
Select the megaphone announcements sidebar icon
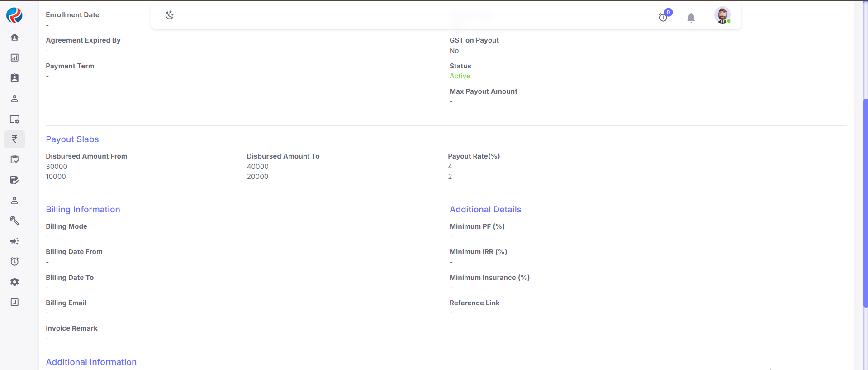(14, 241)
